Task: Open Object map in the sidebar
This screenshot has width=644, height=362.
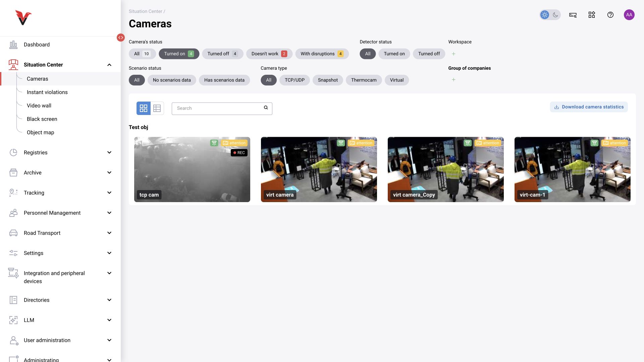Action: pyautogui.click(x=41, y=132)
